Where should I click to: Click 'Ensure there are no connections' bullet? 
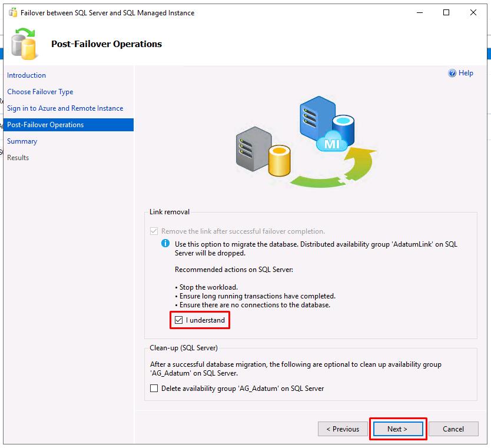[x=253, y=304]
